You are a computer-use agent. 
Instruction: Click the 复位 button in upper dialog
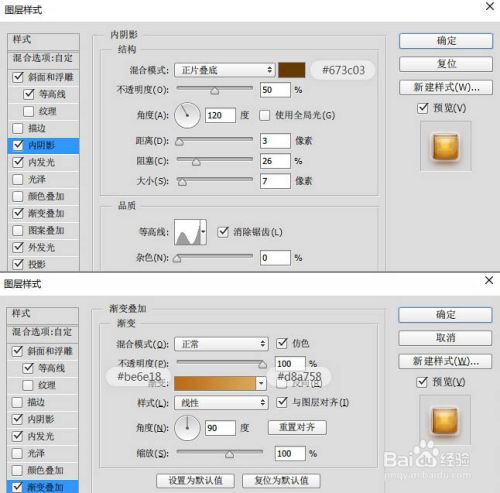click(446, 64)
